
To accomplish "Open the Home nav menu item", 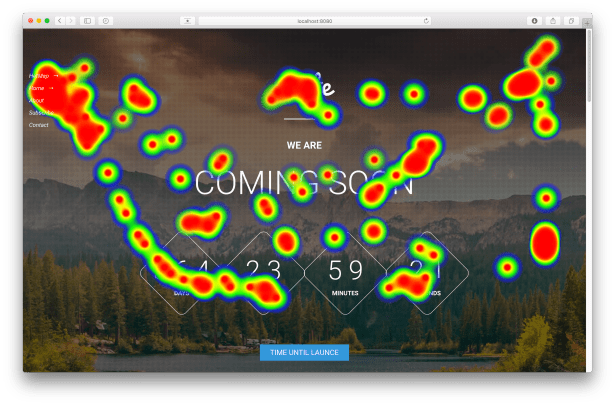I will pos(37,88).
